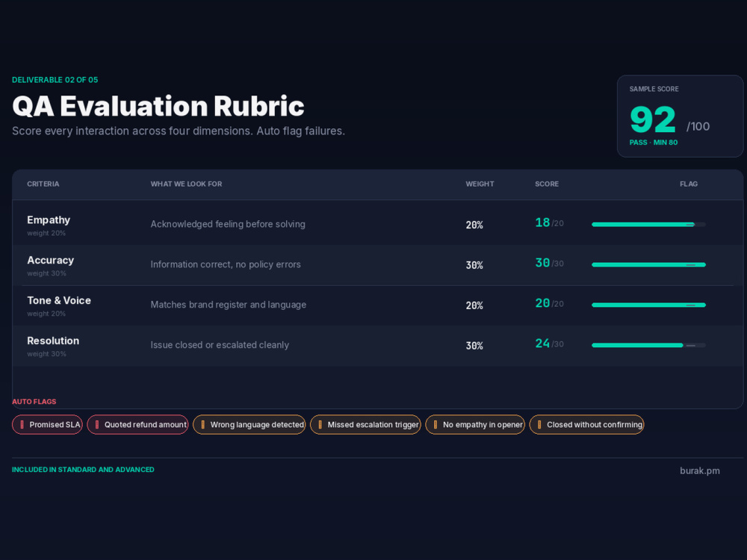Viewport: 747px width, 560px height.
Task: Click 'Acknowledged feeling before solving' description
Action: pyautogui.click(x=228, y=224)
